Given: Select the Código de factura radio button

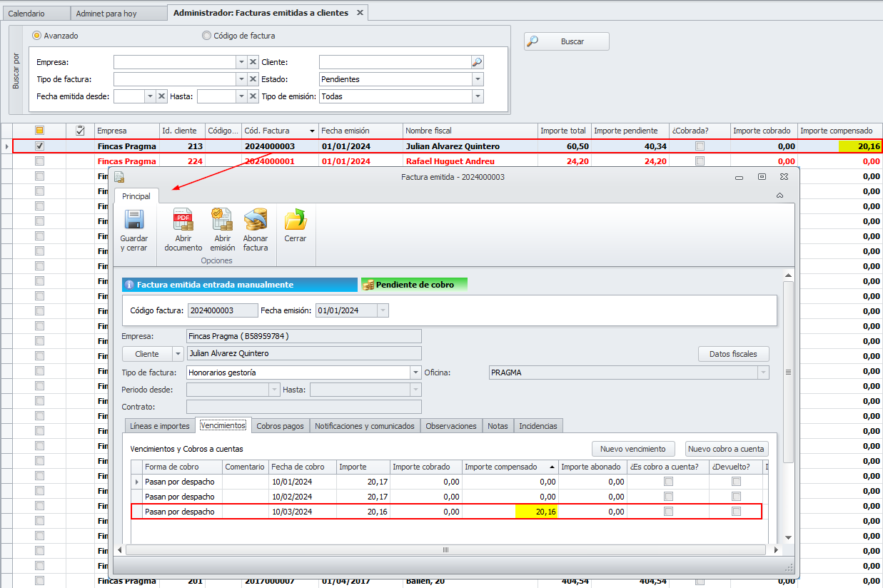Looking at the screenshot, I should coord(207,36).
